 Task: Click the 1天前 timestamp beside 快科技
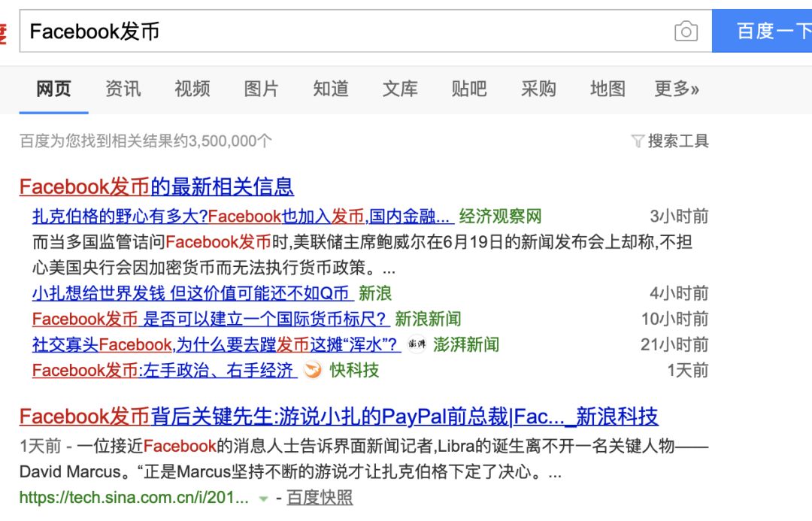pyautogui.click(x=688, y=371)
